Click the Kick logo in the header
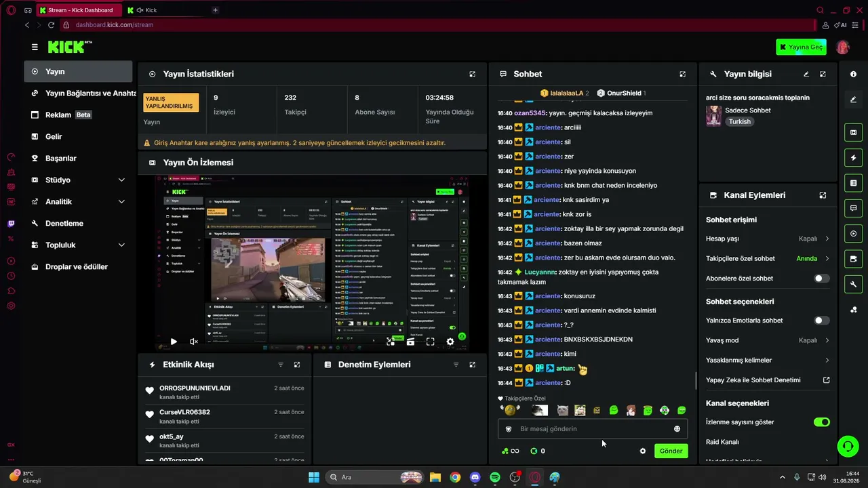Viewport: 868px width, 488px height. (69, 47)
